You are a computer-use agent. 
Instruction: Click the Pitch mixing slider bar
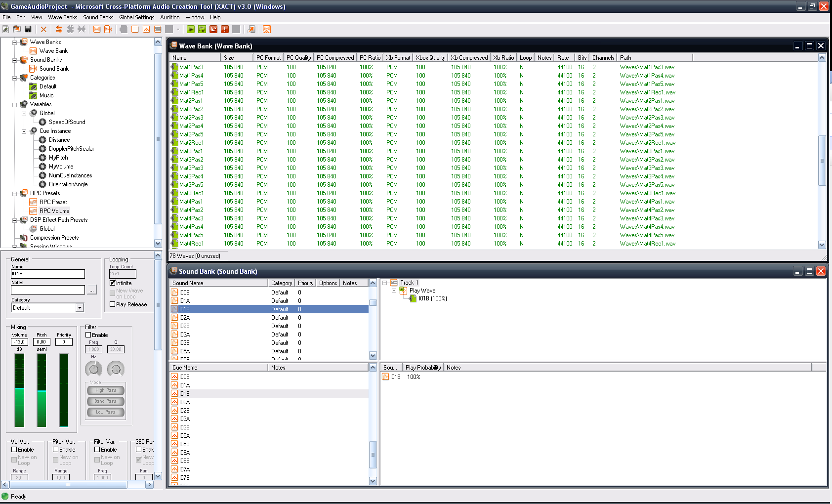42,390
